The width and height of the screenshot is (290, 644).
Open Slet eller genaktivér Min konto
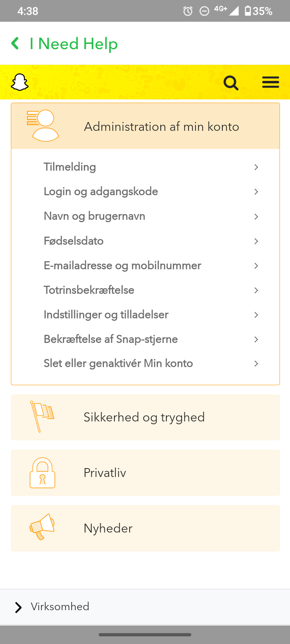(x=118, y=363)
